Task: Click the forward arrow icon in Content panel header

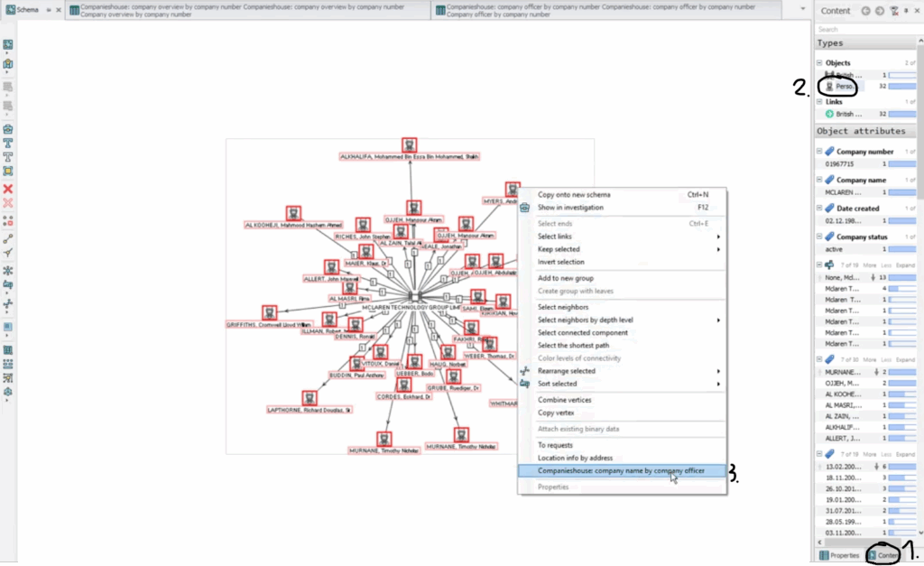Action: [879, 11]
